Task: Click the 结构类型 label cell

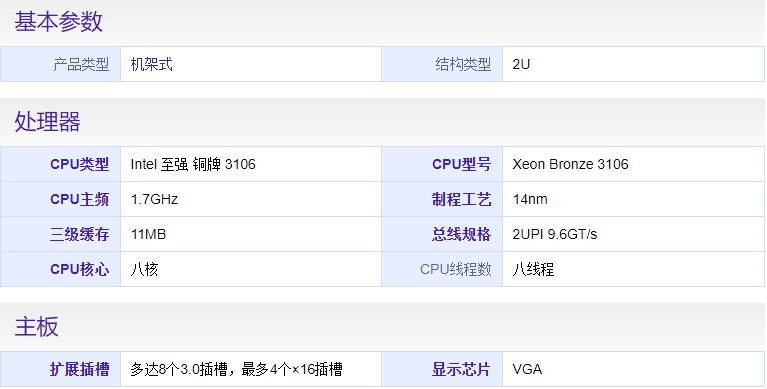Action: (x=442, y=64)
